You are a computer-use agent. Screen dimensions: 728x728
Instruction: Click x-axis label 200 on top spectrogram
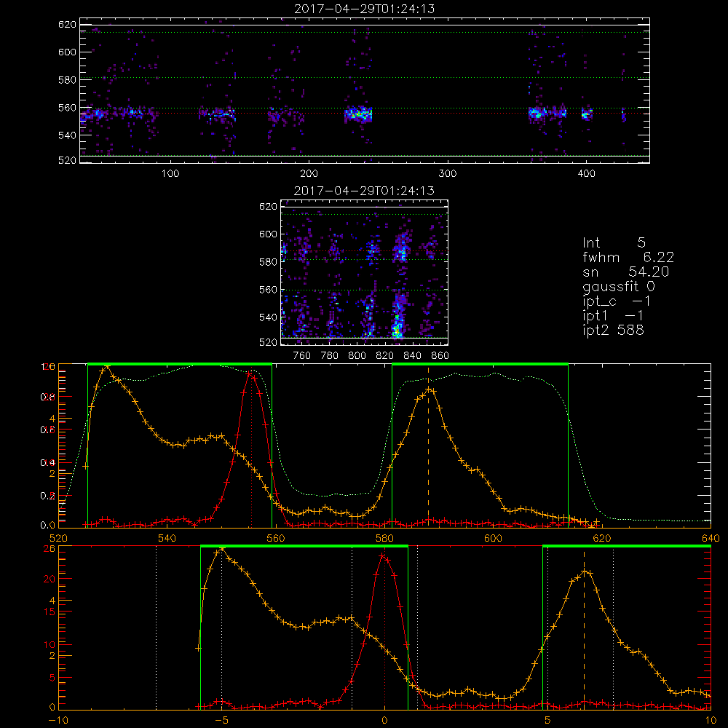point(309,174)
